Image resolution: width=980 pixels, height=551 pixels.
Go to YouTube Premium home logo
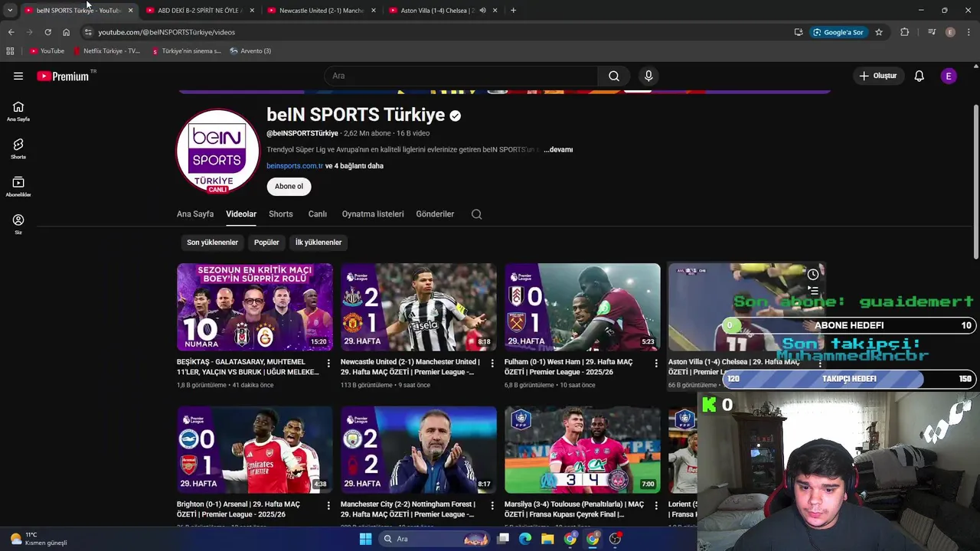(x=64, y=76)
